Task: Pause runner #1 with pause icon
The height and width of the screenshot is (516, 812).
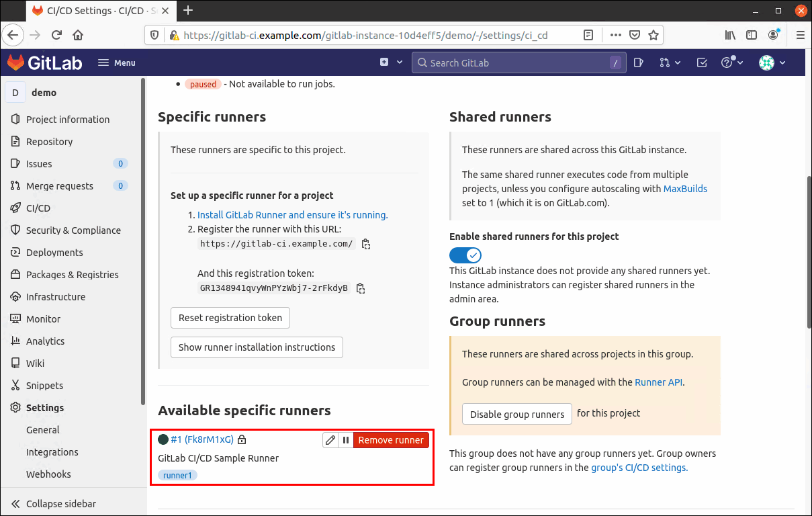Action: click(x=346, y=440)
